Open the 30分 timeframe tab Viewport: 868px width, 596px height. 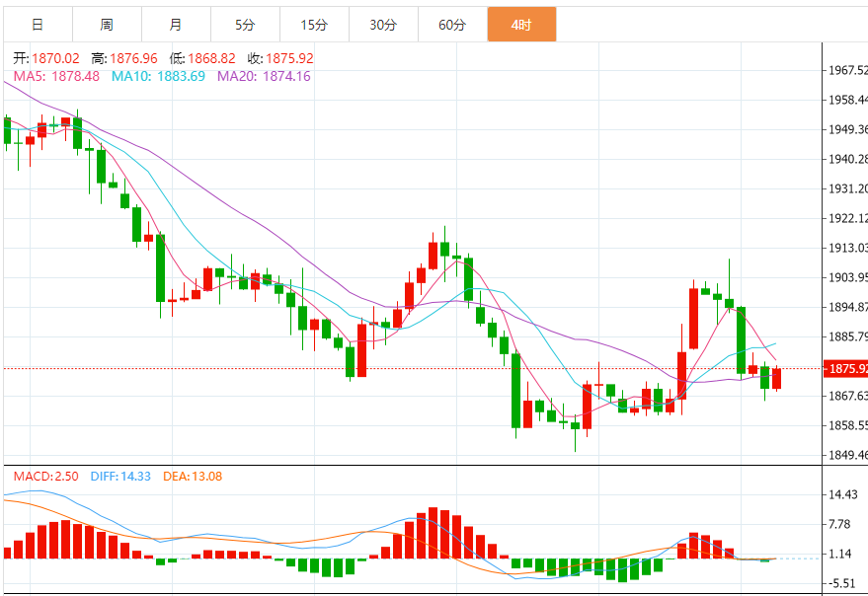click(383, 25)
